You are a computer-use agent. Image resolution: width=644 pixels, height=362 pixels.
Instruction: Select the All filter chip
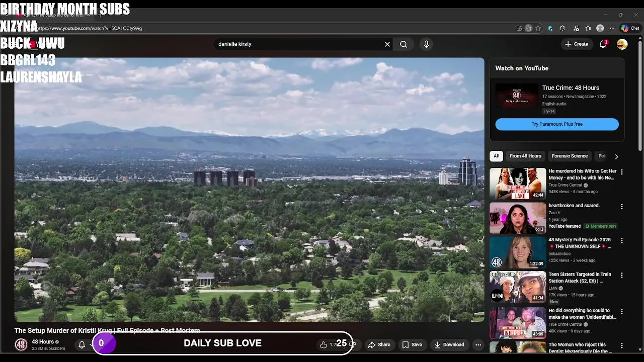point(496,156)
